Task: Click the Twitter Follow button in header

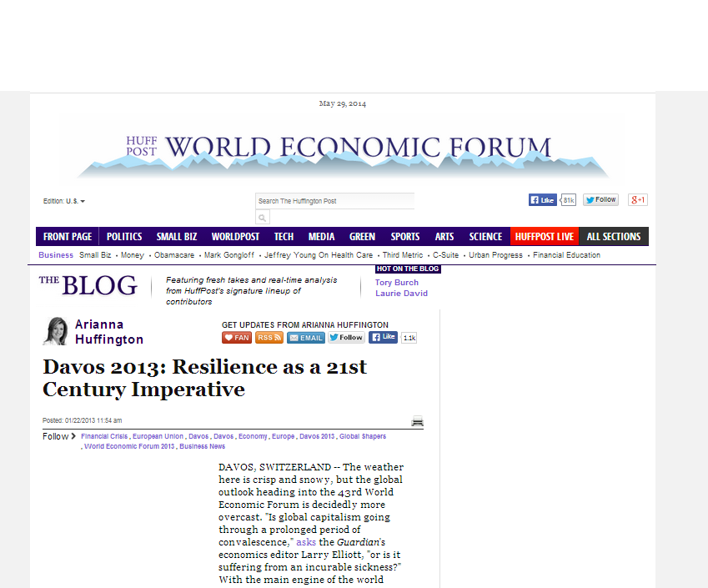Action: [600, 199]
